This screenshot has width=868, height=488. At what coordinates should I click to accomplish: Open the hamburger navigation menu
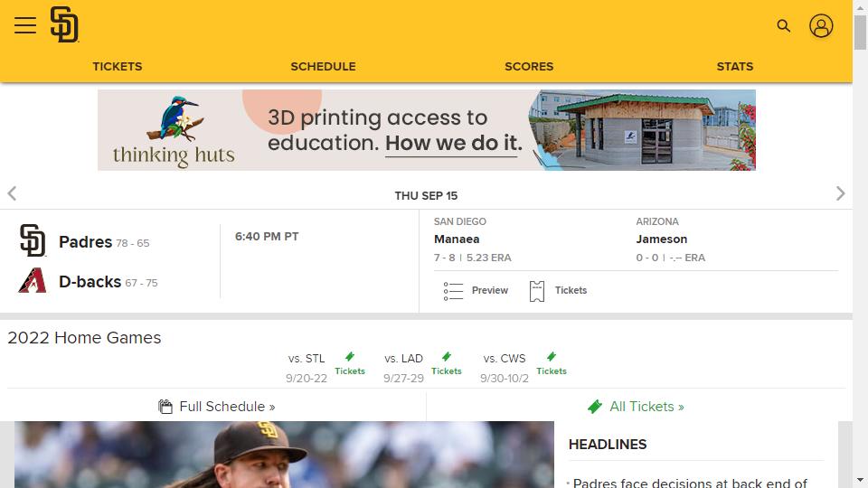point(25,25)
